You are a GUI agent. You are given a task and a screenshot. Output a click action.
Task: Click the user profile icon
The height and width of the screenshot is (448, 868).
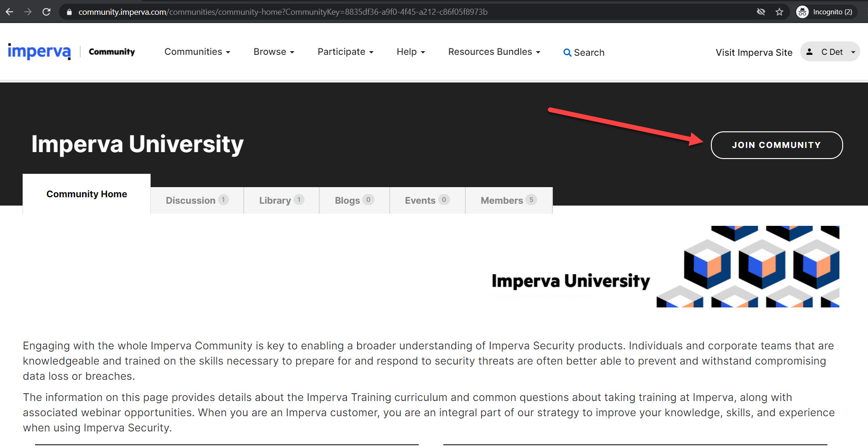point(809,52)
